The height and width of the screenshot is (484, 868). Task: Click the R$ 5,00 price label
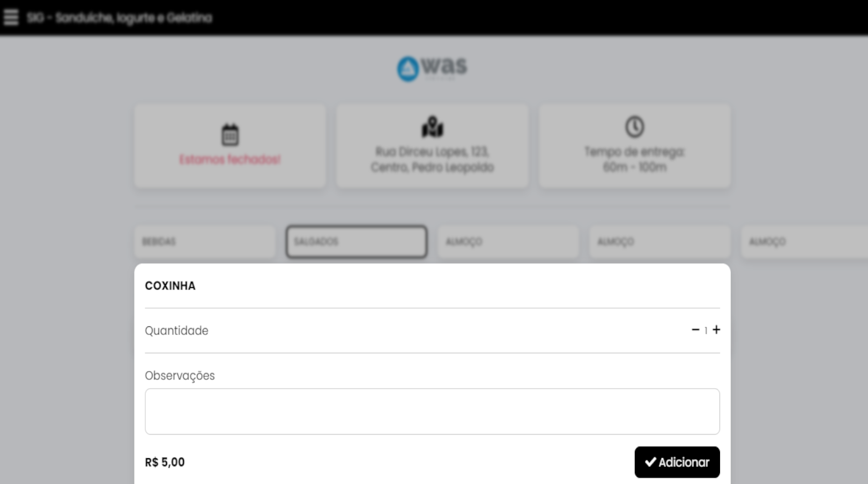click(x=165, y=462)
